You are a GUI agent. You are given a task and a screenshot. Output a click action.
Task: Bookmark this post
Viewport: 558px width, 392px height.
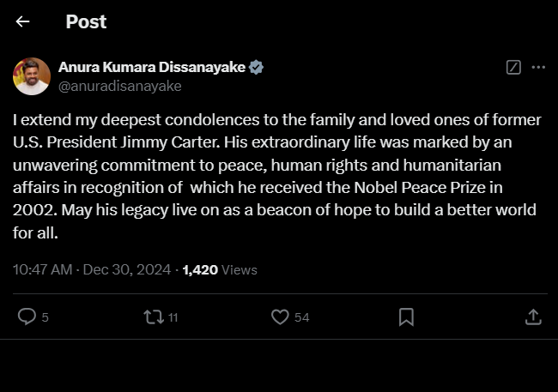pos(406,317)
